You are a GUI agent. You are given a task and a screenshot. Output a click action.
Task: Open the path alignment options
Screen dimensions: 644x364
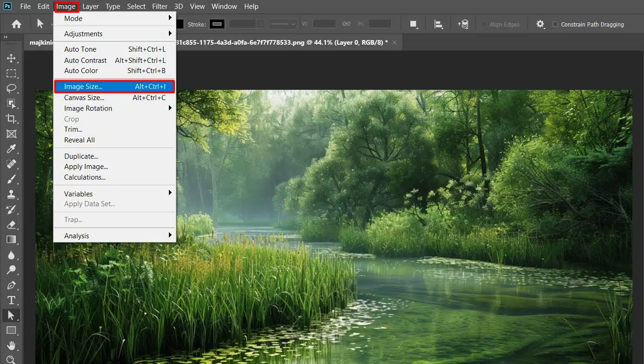coord(438,24)
